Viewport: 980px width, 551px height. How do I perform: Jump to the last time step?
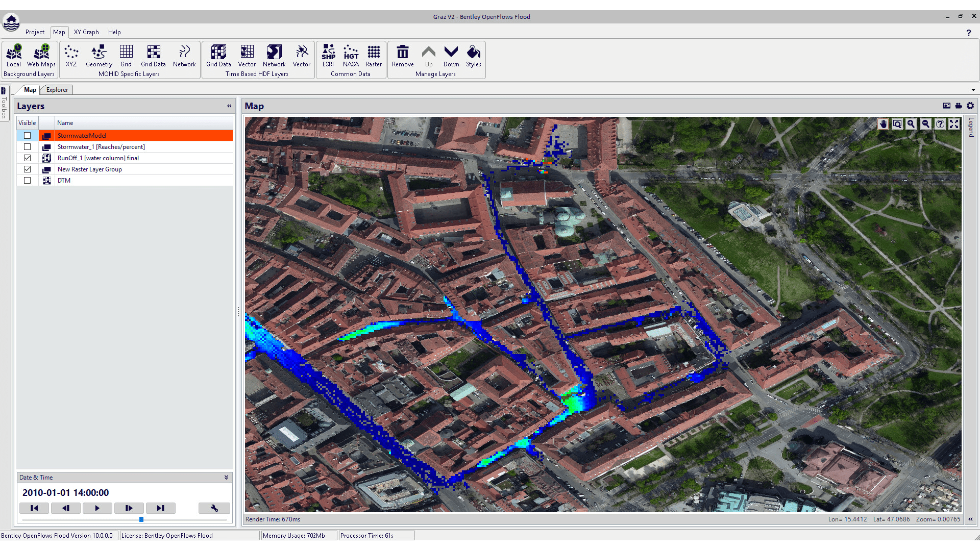pyautogui.click(x=160, y=508)
